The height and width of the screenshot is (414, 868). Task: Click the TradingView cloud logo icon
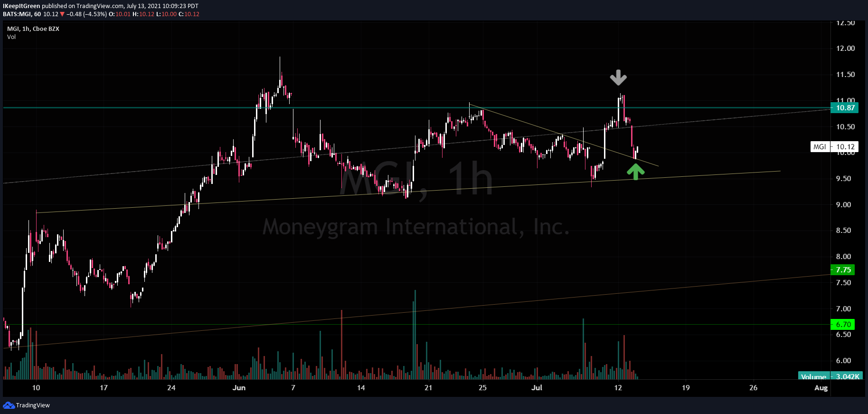9,405
